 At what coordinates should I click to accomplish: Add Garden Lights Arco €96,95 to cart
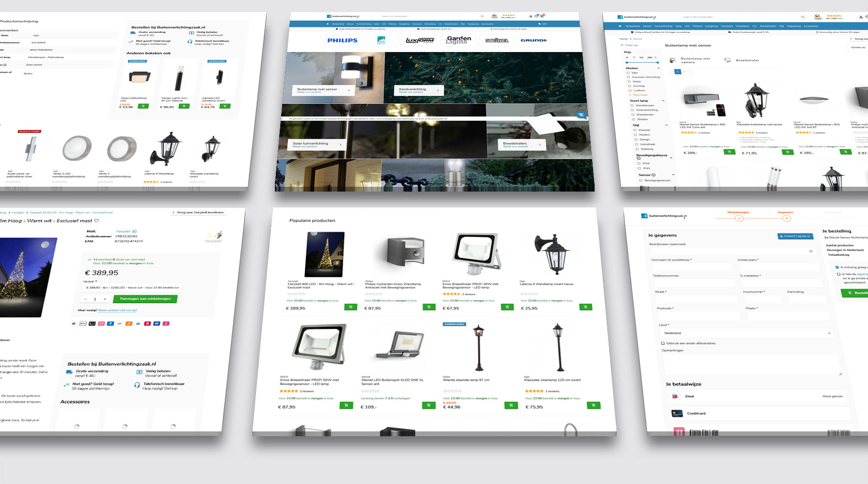tap(184, 106)
